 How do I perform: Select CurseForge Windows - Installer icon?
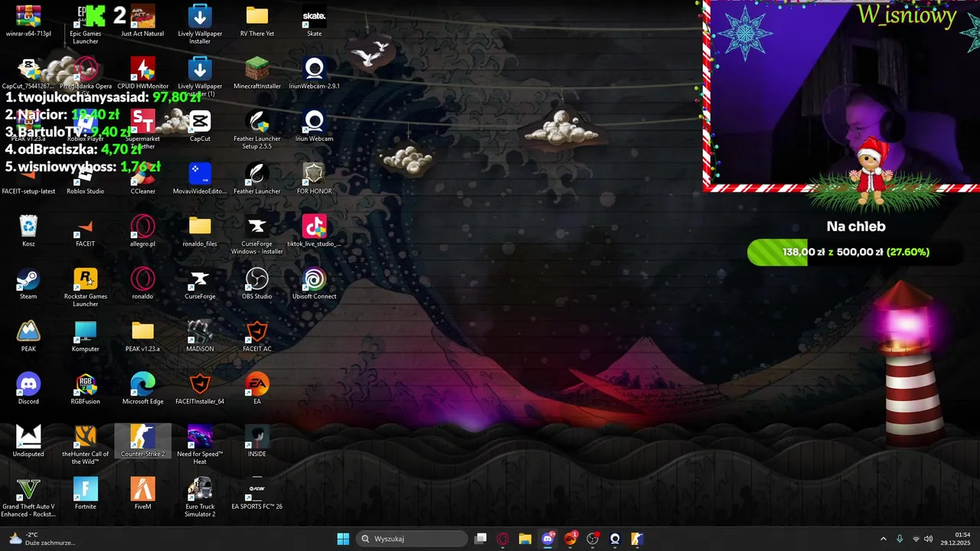pos(257,235)
